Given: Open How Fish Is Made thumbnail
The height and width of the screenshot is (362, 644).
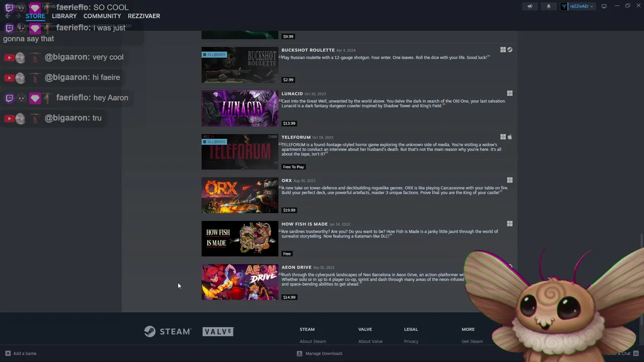Looking at the screenshot, I should coord(239,239).
